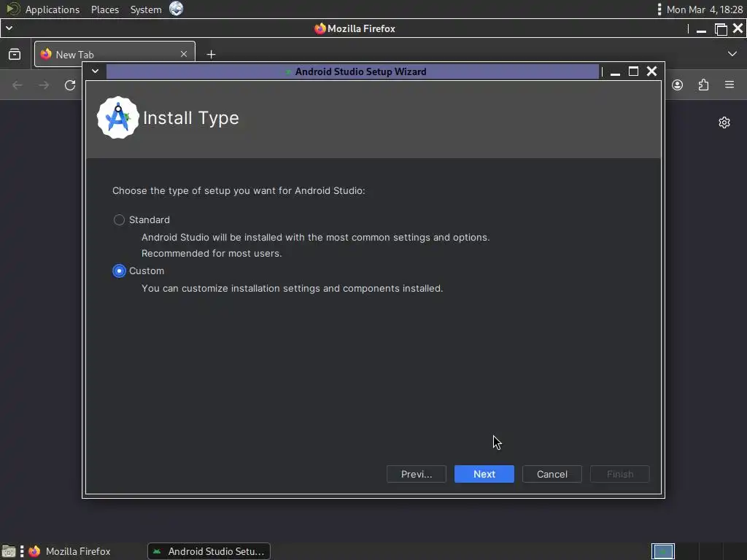Open the Firefox hamburger application menu
Image resolution: width=747 pixels, height=560 pixels.
(x=729, y=85)
